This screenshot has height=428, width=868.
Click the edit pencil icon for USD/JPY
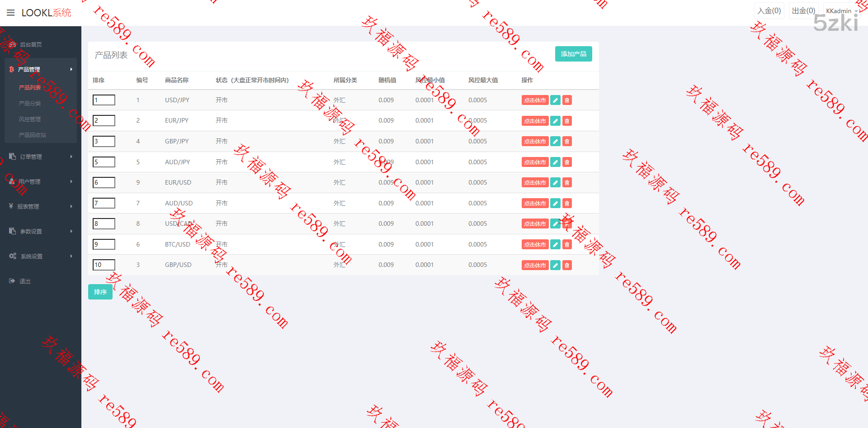pos(556,100)
